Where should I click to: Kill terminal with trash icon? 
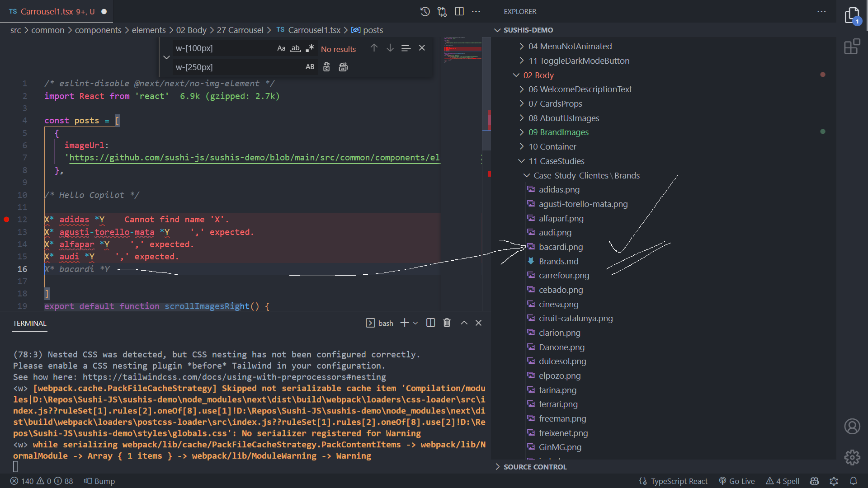(447, 323)
